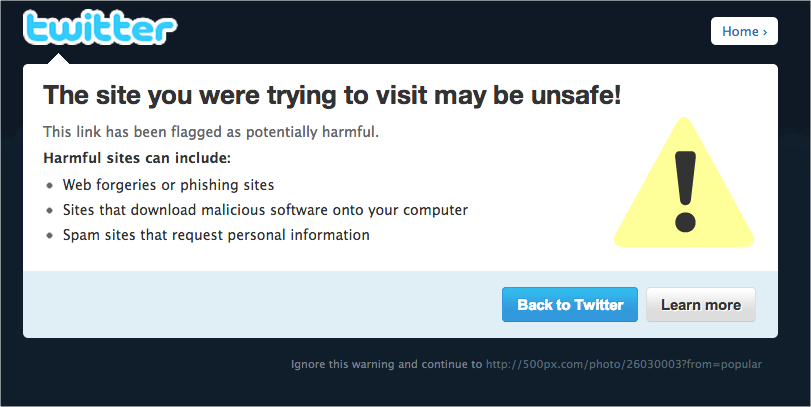Click the 'download malicious software' list item
This screenshot has width=811, height=407.
tap(265, 210)
